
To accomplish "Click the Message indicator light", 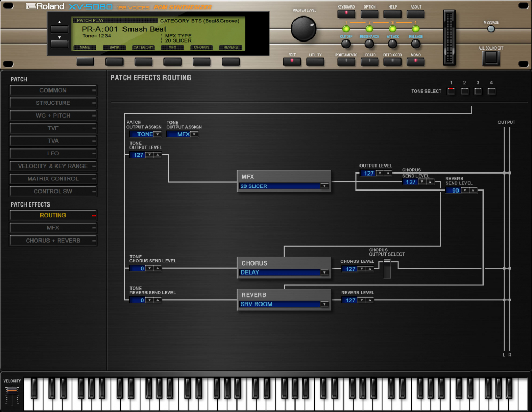I will (491, 29).
